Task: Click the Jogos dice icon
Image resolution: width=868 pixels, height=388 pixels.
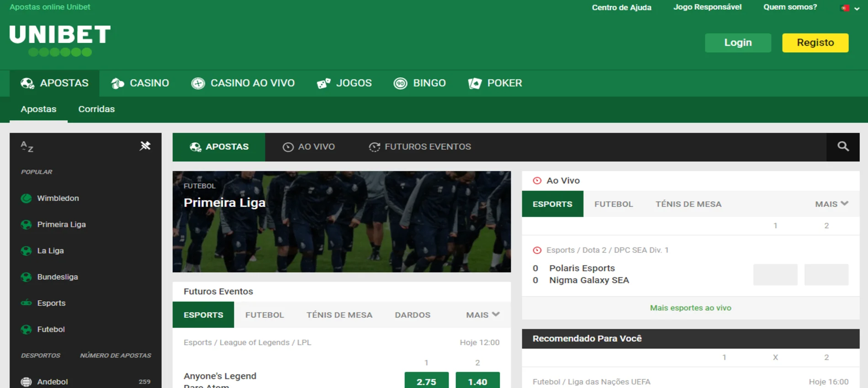Action: [323, 83]
